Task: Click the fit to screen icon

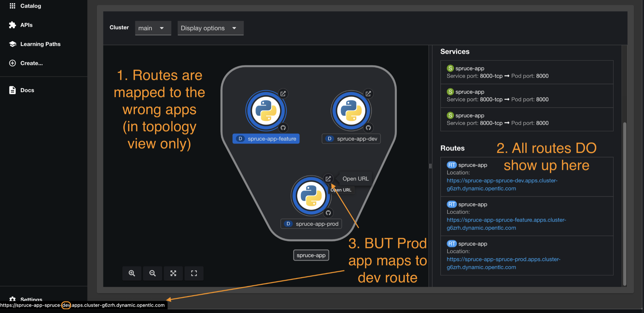Action: click(173, 273)
